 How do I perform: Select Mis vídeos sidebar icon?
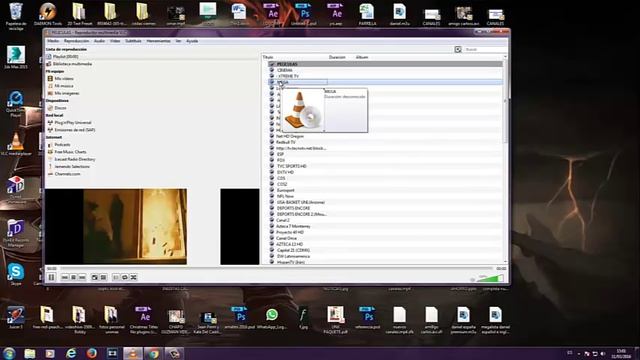(50, 78)
